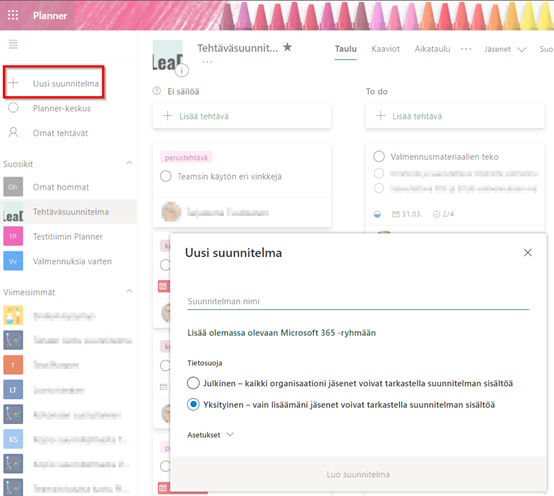This screenshot has height=496, width=554.
Task: Select the Julkinen privacy option
Action: click(193, 383)
